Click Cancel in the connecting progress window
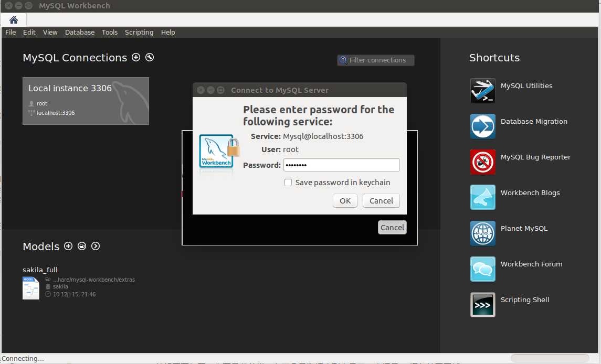Screen dimensions: 601x364 pos(392,227)
